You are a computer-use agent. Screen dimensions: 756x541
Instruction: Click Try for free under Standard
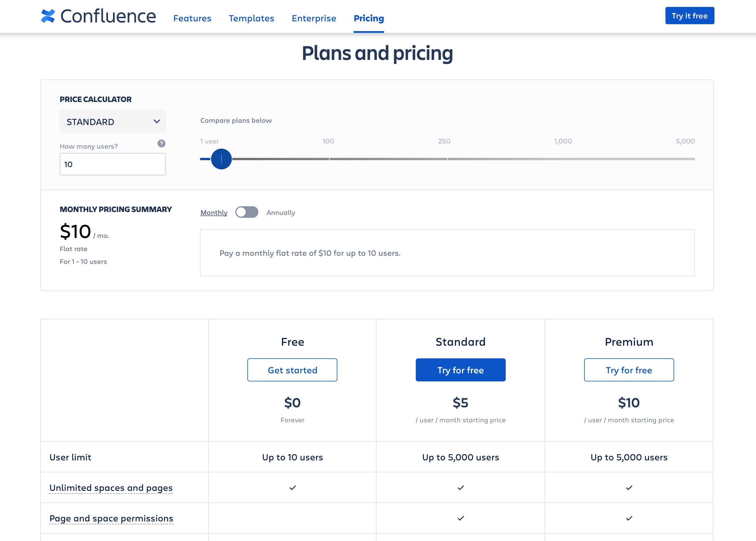(461, 370)
